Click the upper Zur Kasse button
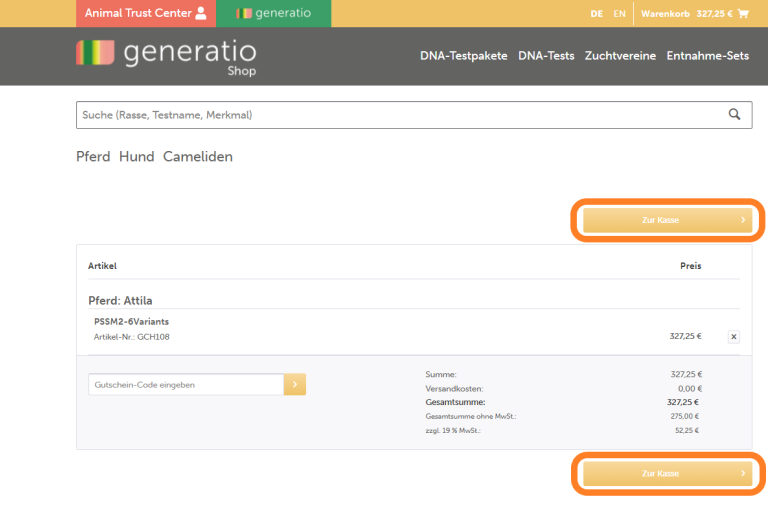Image resolution: width=768 pixels, height=512 pixels. pos(667,220)
